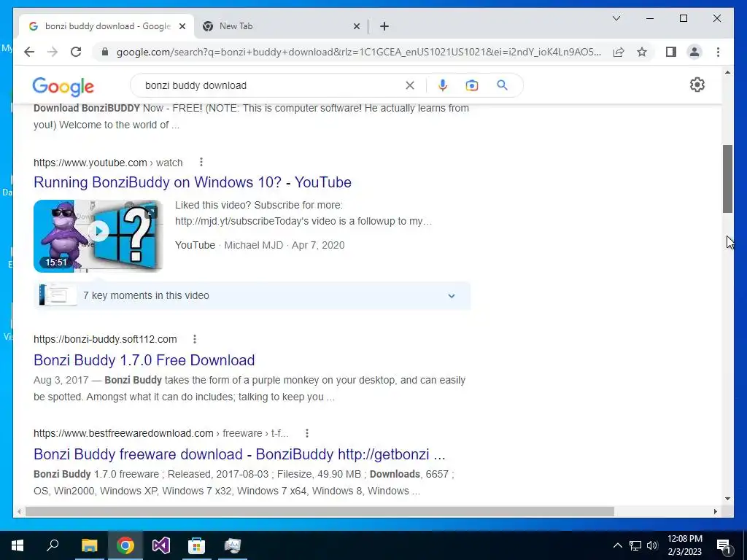This screenshot has width=747, height=560.
Task: Open Bonzi Buddy freeware download link
Action: pyautogui.click(x=239, y=454)
